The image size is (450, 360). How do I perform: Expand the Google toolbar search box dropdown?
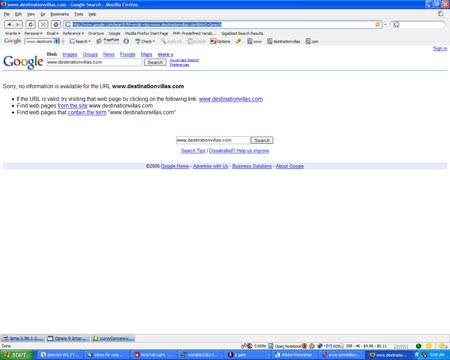click(x=57, y=41)
